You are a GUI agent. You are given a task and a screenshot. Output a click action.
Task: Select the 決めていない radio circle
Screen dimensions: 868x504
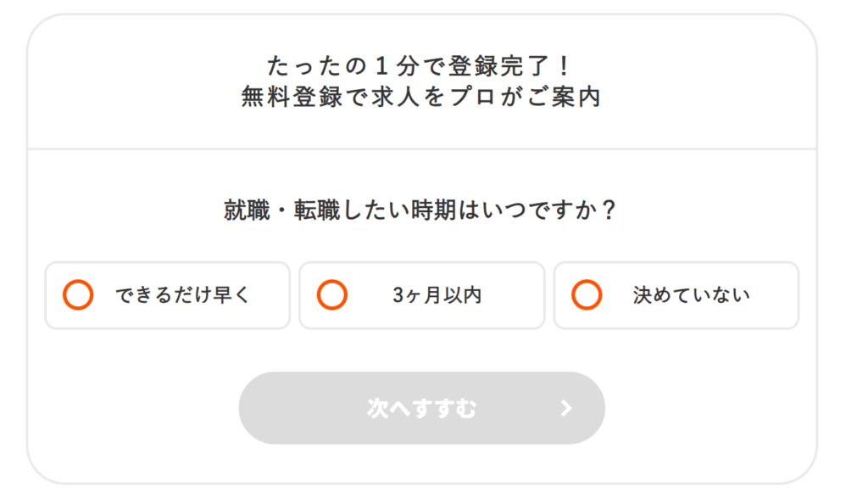587,295
